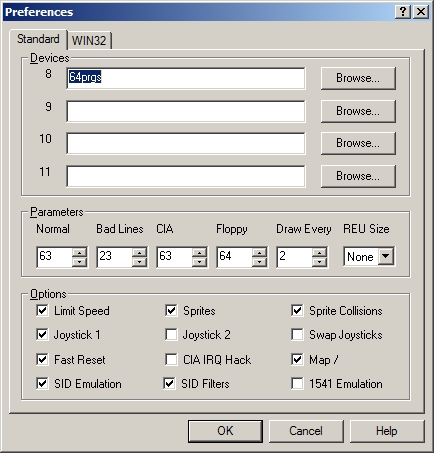Click the title bar question mark help icon
Screen dimensions: 434x453
403,12
